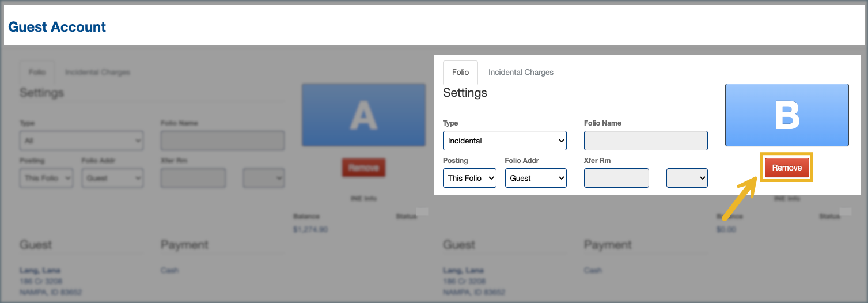Click guest name Lang, Lana in folio A
Image resolution: width=868 pixels, height=303 pixels.
coord(40,270)
